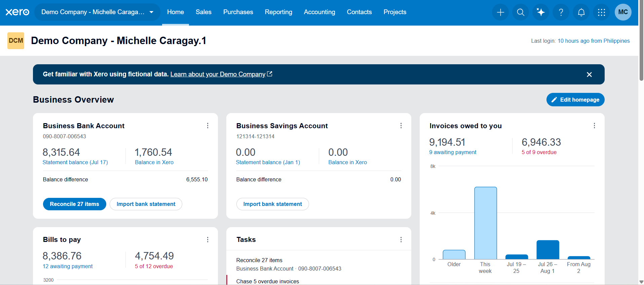Click the DCM company avatar
Viewport: 644px width, 285px height.
pos(16,41)
